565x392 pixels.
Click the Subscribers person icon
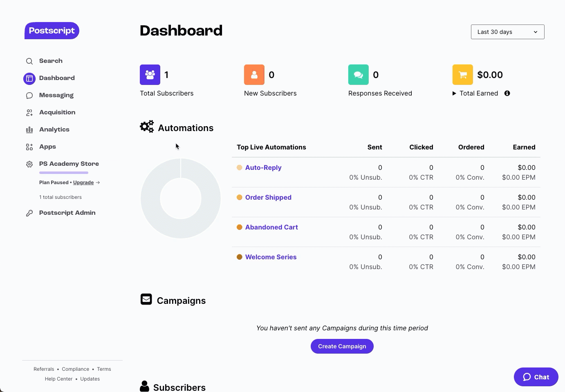click(144, 386)
